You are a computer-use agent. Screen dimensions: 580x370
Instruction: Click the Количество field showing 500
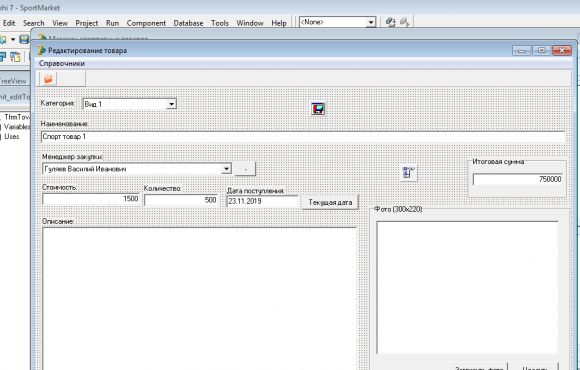tap(181, 200)
